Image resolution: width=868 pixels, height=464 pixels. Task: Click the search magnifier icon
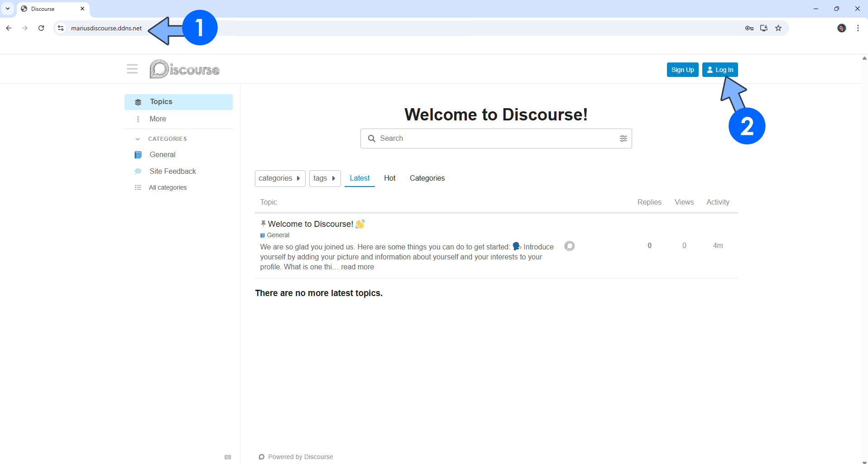pos(372,139)
